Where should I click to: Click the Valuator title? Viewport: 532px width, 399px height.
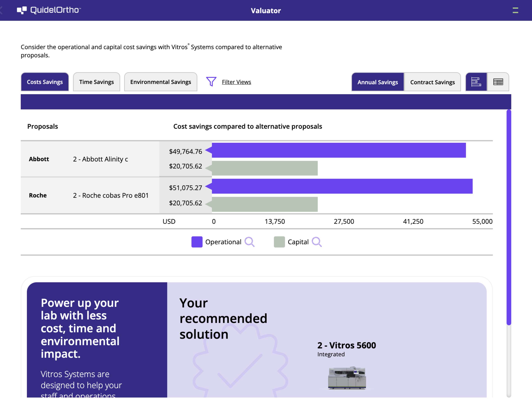pyautogui.click(x=266, y=11)
